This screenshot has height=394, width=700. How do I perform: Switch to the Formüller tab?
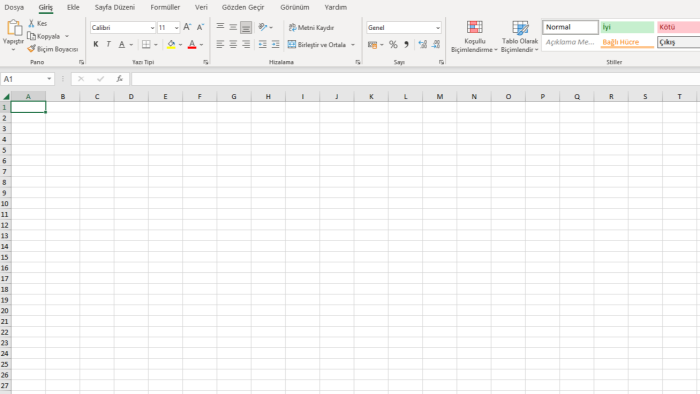pos(165,7)
